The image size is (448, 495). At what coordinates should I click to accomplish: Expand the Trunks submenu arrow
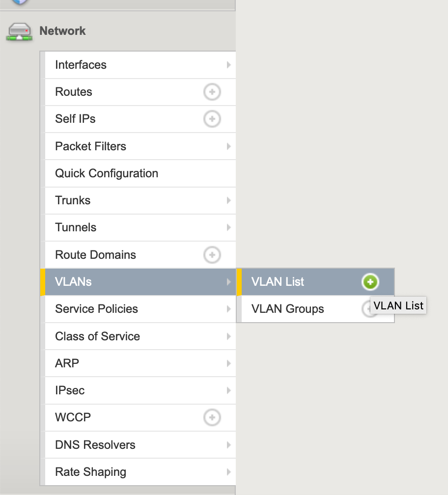[x=229, y=200]
